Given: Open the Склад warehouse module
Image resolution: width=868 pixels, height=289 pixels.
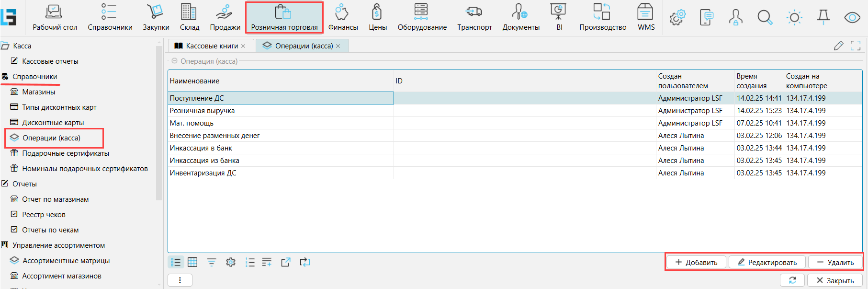Looking at the screenshot, I should (x=189, y=17).
